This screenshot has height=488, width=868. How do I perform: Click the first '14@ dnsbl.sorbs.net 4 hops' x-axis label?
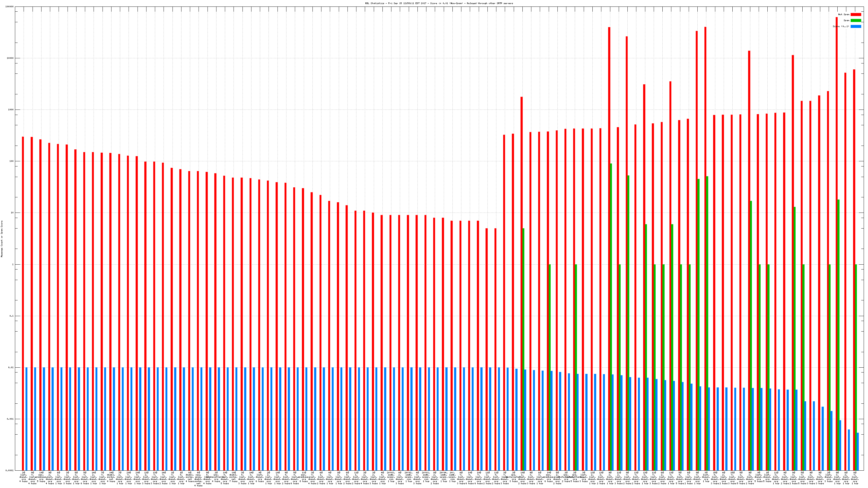[111, 477]
